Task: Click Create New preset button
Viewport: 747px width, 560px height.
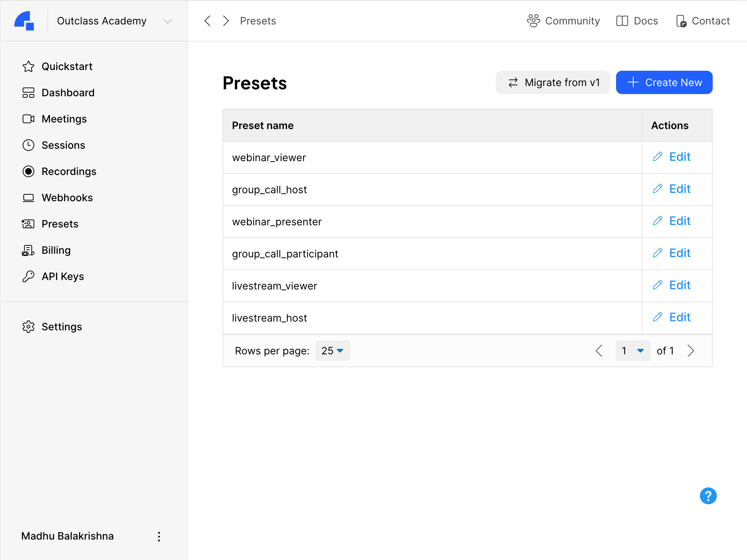Action: point(664,82)
